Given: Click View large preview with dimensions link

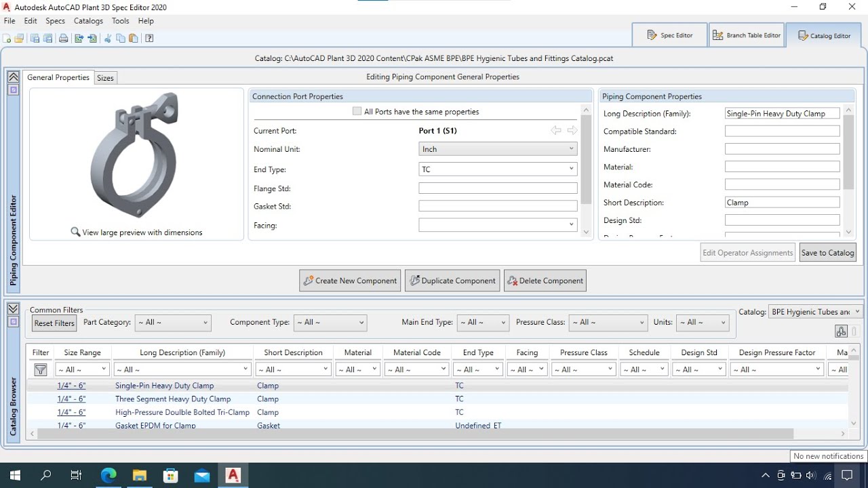Looking at the screenshot, I should (x=142, y=232).
